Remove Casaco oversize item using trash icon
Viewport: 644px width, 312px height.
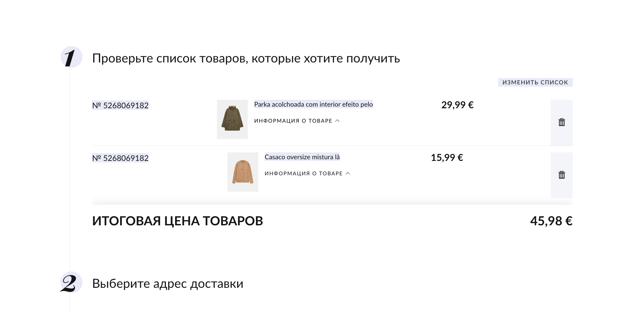pos(562,175)
